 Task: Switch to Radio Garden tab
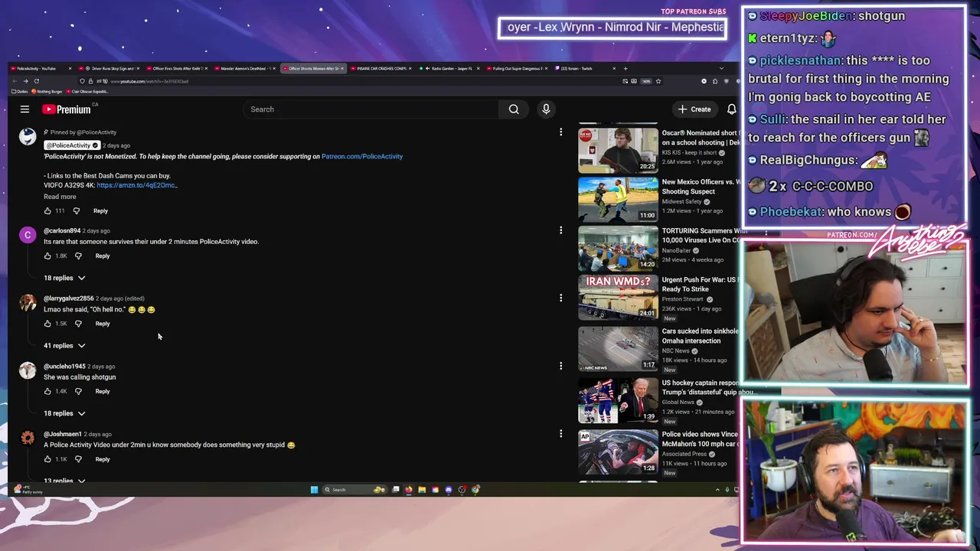tap(449, 69)
